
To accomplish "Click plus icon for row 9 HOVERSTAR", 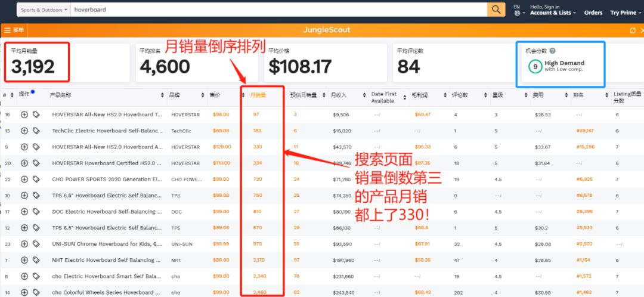I will (x=24, y=147).
